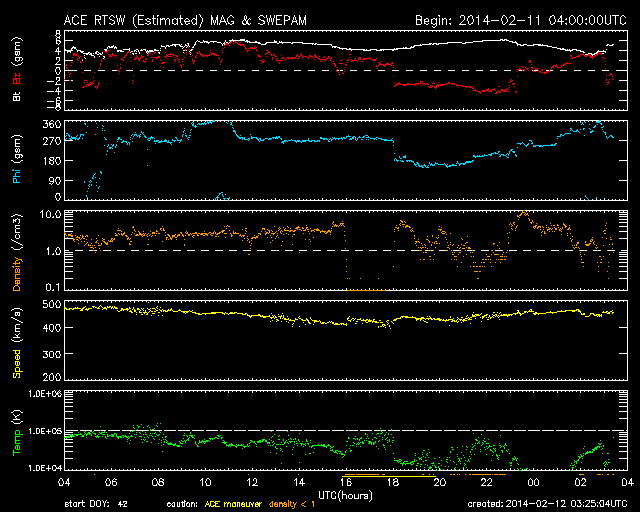Image resolution: width=640 pixels, height=512 pixels.
Task: Click the '12' hour label on time axis
Action: [252, 482]
